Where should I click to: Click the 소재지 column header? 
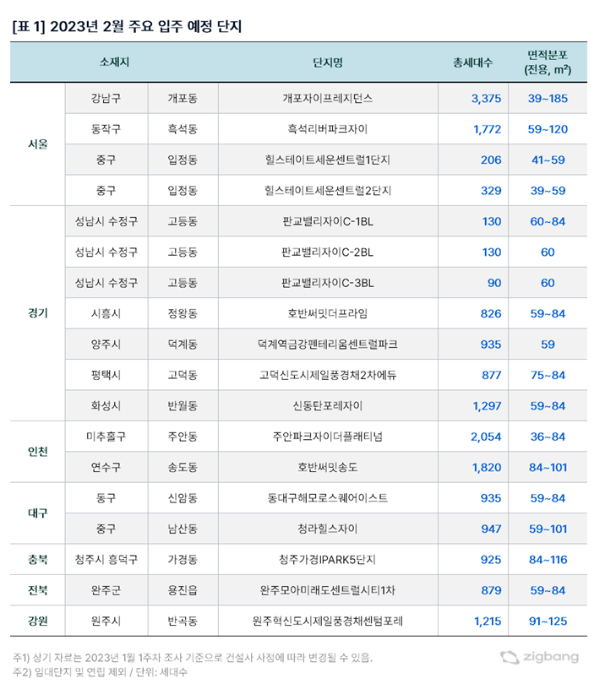point(115,62)
